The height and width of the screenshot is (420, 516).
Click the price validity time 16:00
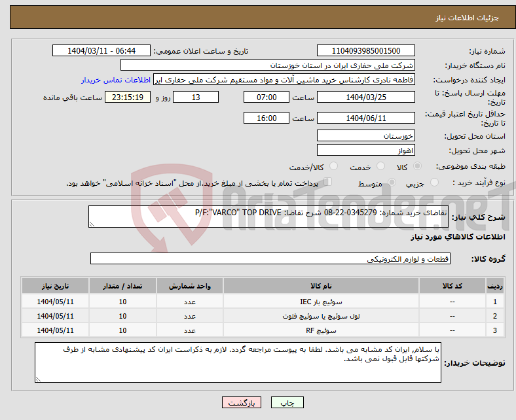[267, 118]
